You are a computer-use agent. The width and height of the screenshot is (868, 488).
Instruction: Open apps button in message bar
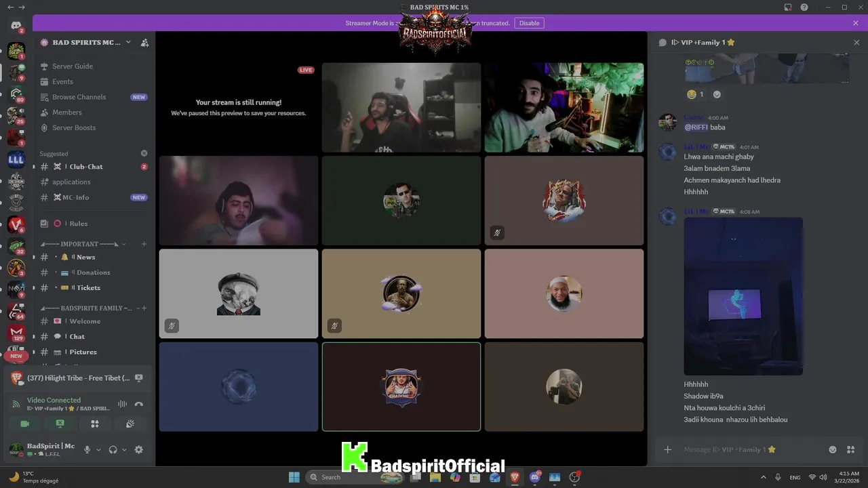tap(851, 449)
